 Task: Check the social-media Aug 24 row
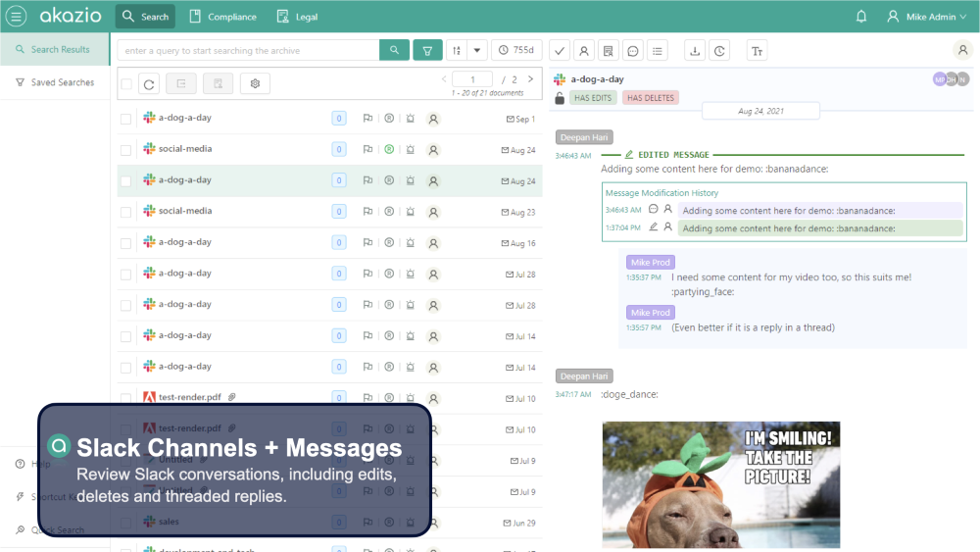(125, 150)
